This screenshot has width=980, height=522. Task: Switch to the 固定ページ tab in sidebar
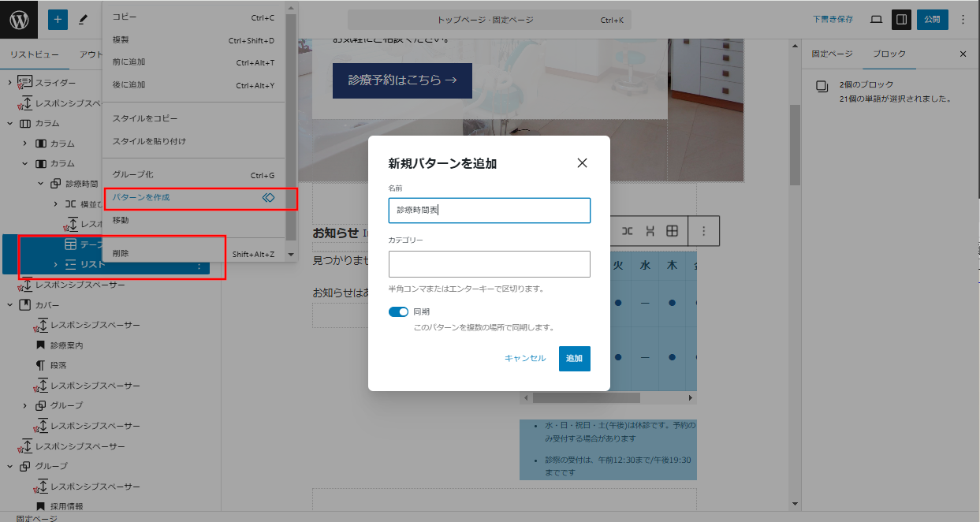coord(832,54)
